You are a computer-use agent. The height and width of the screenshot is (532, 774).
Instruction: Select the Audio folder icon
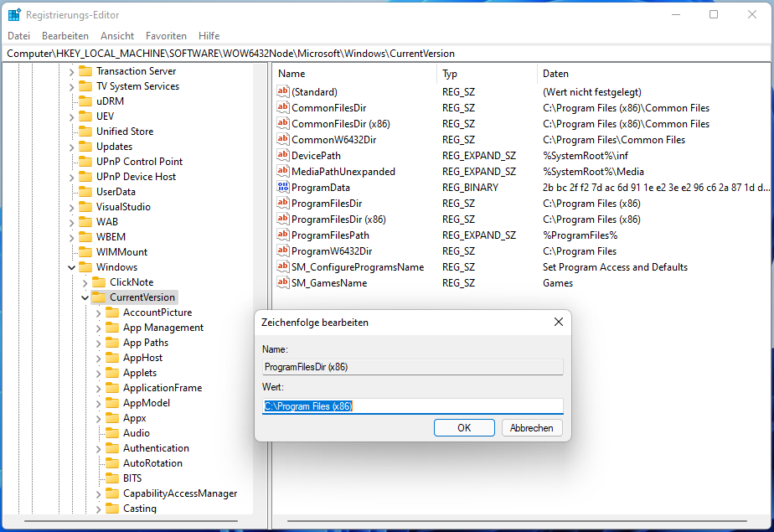(112, 433)
